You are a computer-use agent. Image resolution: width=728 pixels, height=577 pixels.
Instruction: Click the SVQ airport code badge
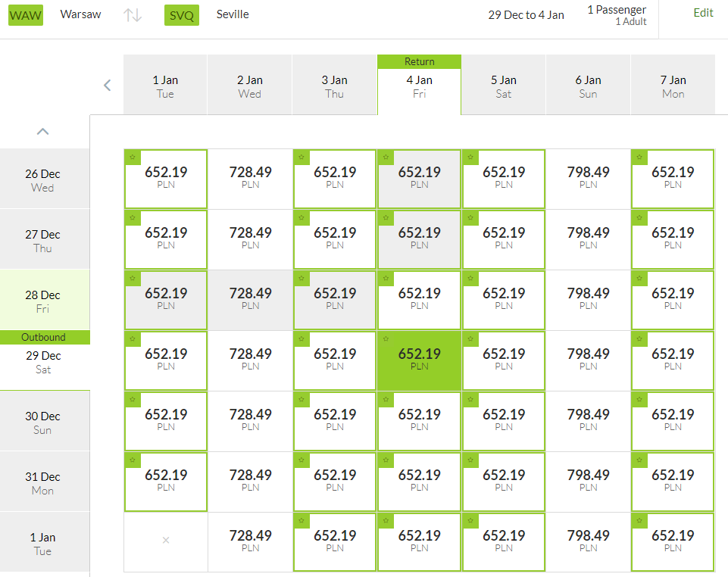click(182, 15)
